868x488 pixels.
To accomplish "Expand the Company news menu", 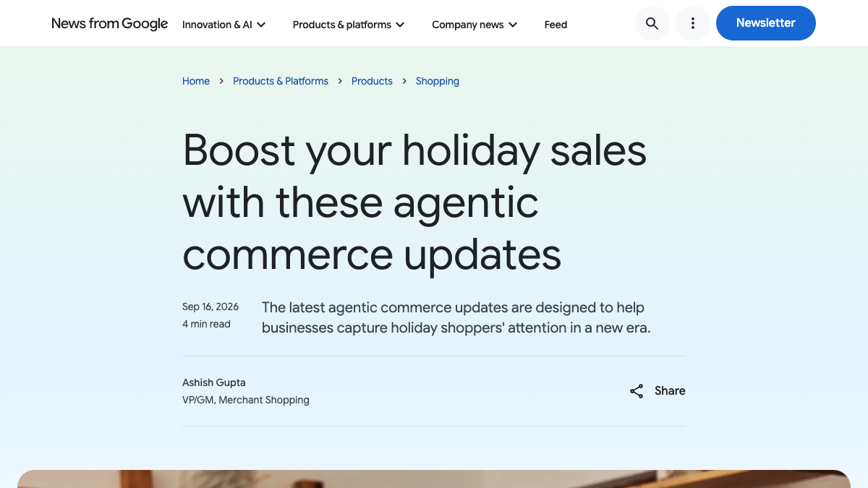I will (475, 25).
